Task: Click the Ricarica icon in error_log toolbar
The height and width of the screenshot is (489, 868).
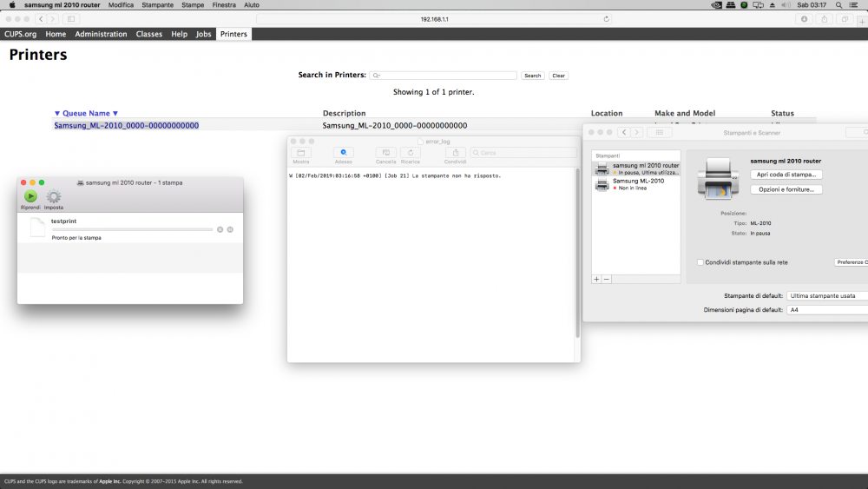Action: click(411, 153)
